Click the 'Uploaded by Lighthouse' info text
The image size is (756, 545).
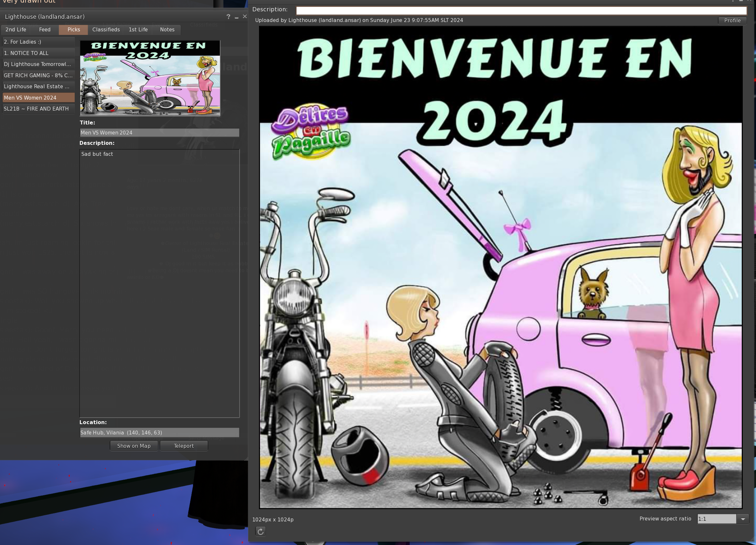(x=359, y=20)
